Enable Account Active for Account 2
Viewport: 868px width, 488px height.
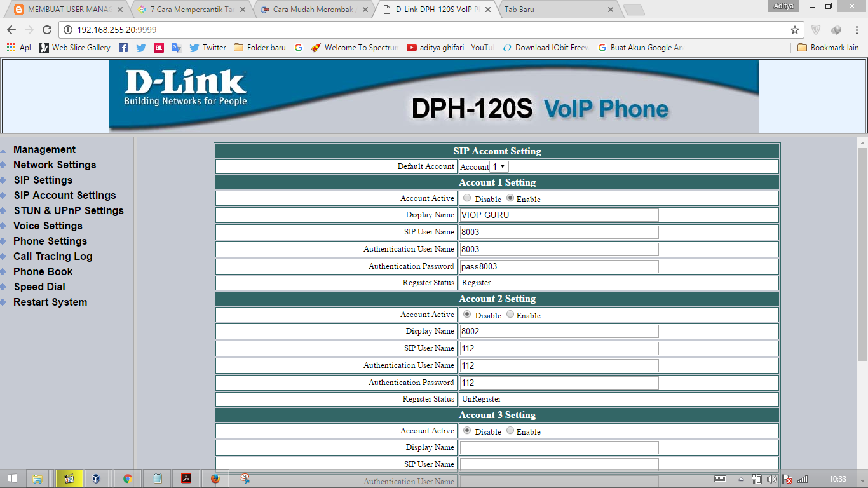[508, 315]
